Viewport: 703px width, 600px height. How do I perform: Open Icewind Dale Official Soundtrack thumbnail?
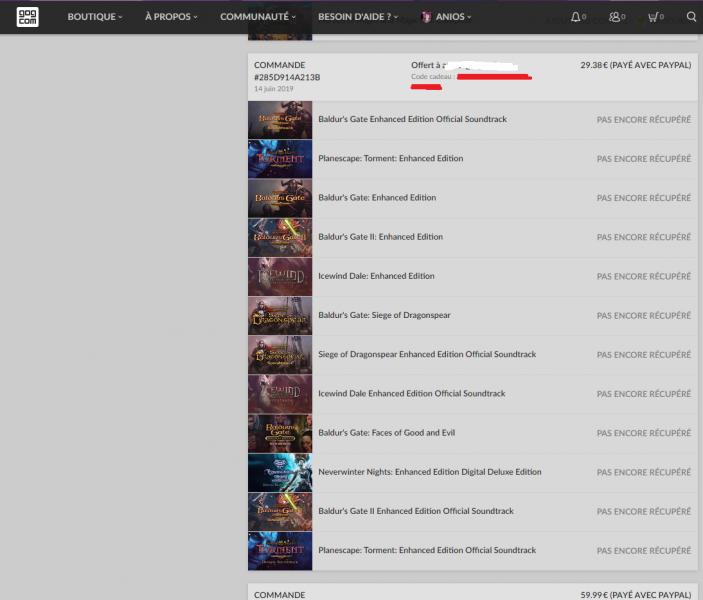pos(280,394)
